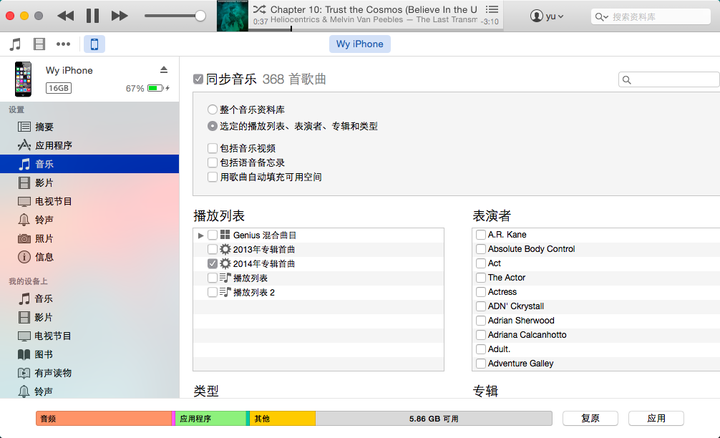This screenshot has height=438, width=720.
Task: Adjust the volume slider knob
Action: point(200,16)
